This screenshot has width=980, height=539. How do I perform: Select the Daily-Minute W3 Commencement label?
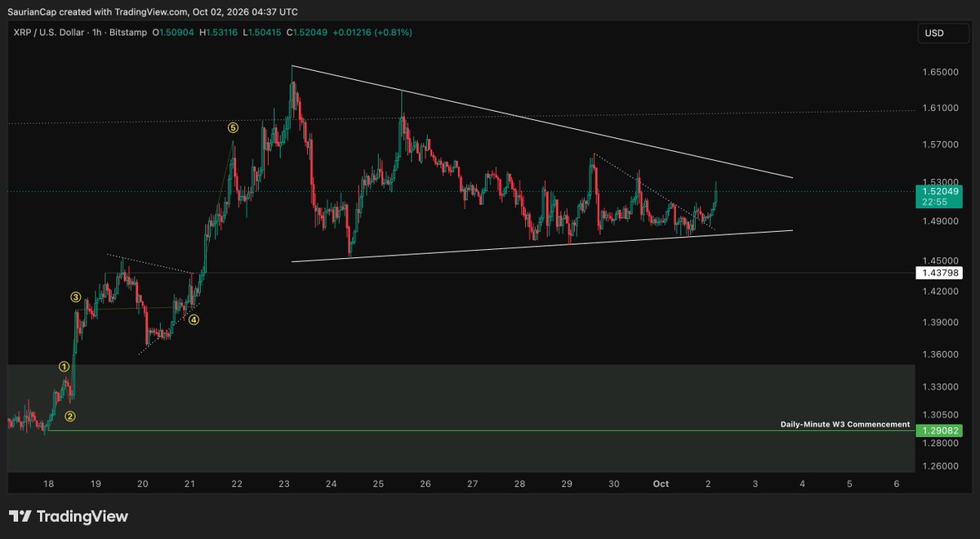(x=845, y=425)
